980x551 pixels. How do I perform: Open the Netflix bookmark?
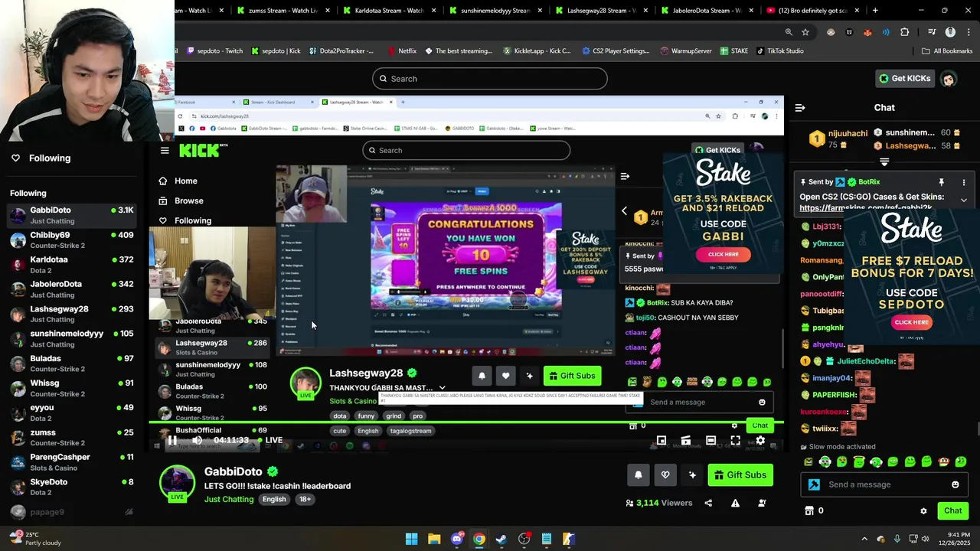coord(402,51)
